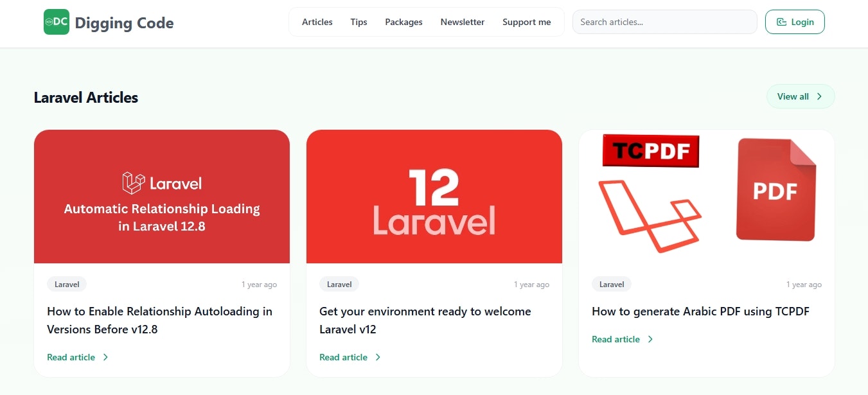Click arrow icon beside Arabic PDF Read article

click(650, 339)
